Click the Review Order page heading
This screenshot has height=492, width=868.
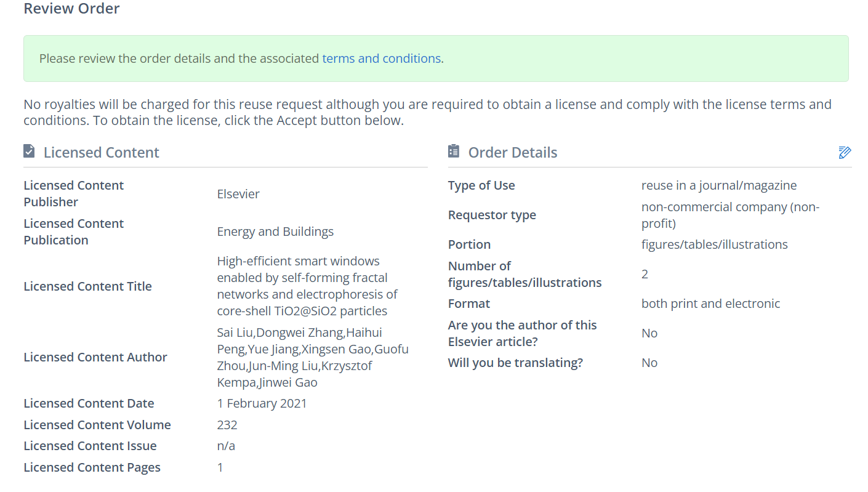point(71,9)
